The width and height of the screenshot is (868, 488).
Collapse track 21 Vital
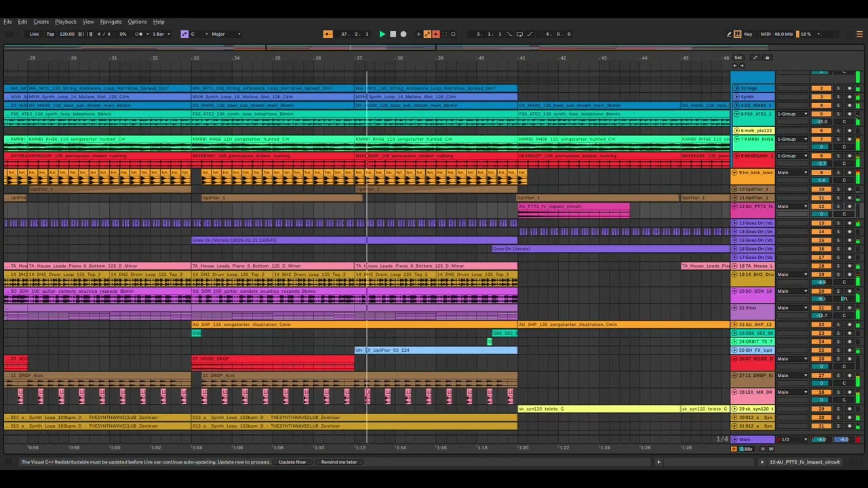tap(734, 308)
